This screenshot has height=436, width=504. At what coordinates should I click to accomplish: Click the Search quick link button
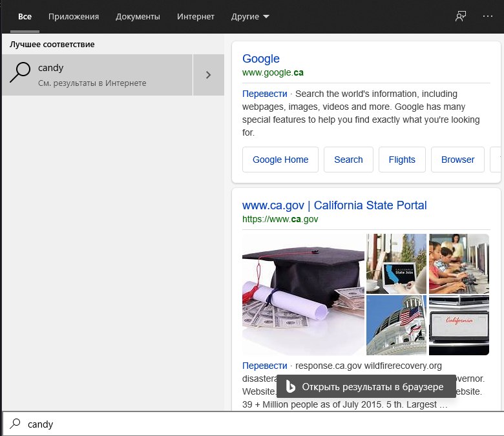348,160
